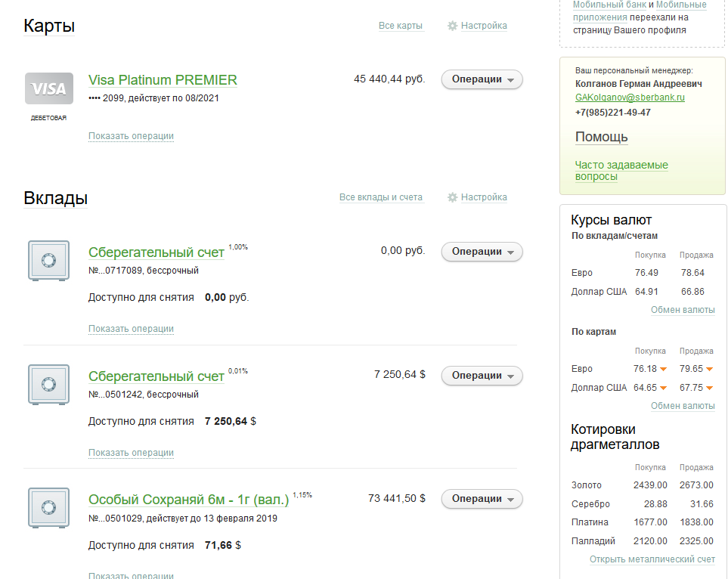This screenshot has width=728, height=579.
Task: Click the down arrow next to card Евро 79.65
Action: (709, 369)
